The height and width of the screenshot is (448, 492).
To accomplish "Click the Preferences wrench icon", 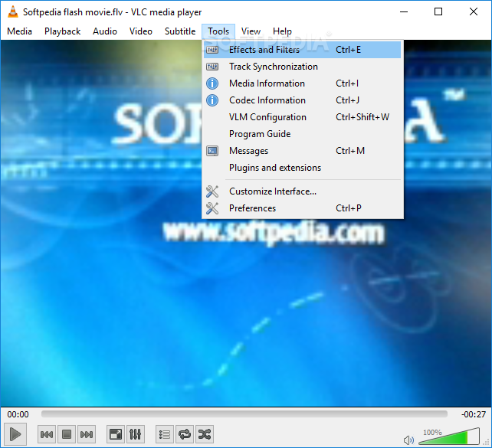I will (212, 208).
